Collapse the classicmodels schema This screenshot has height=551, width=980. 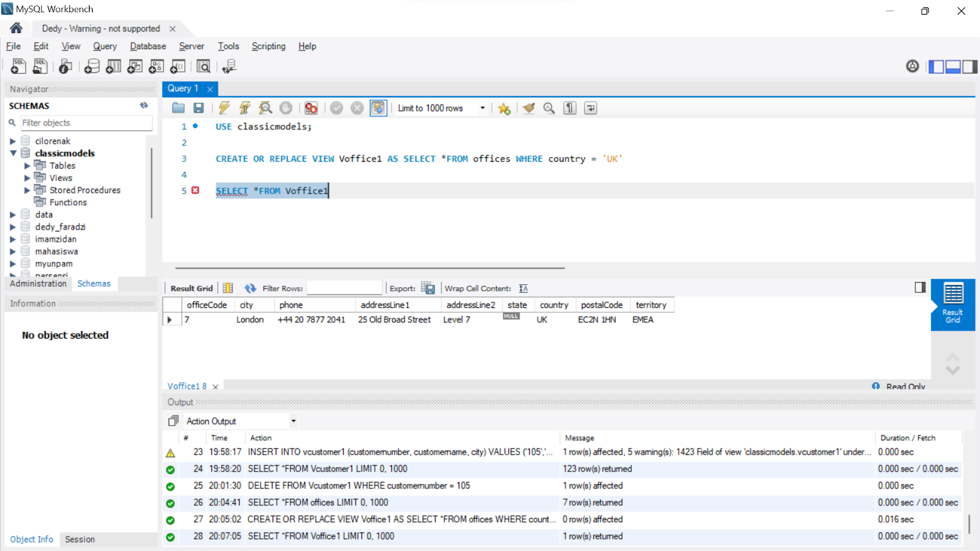(13, 153)
